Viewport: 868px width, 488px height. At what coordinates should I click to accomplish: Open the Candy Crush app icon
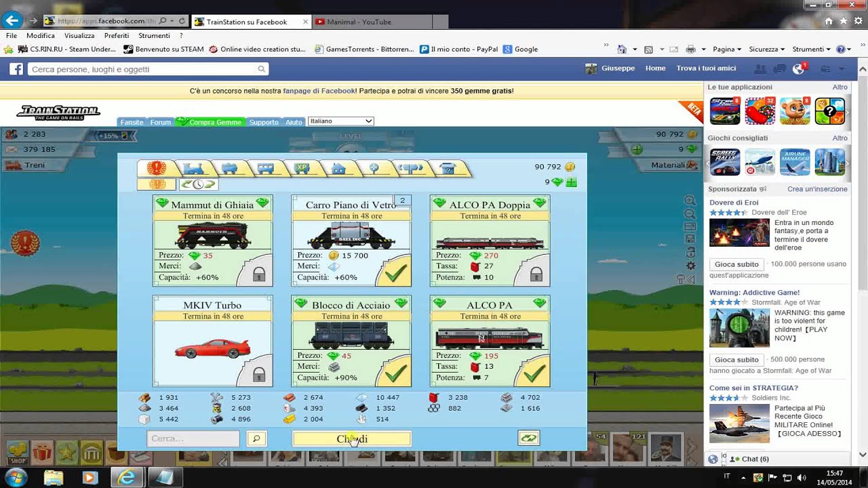pos(759,111)
